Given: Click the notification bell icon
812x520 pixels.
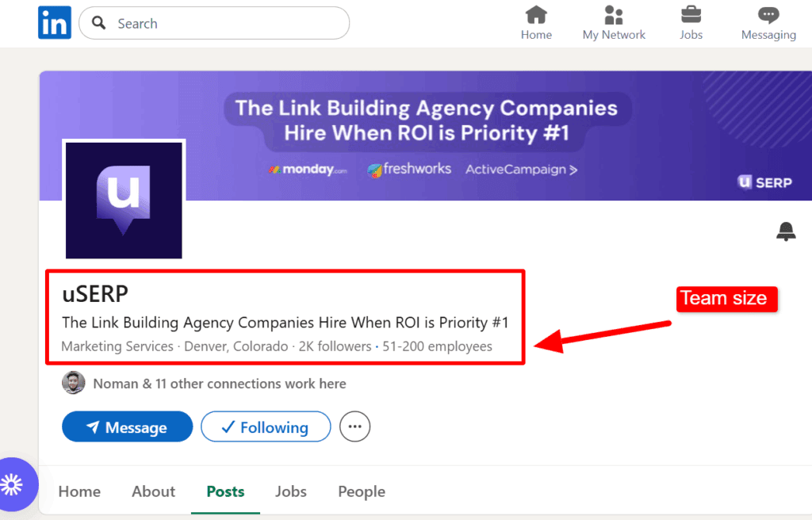Looking at the screenshot, I should pos(786,231).
